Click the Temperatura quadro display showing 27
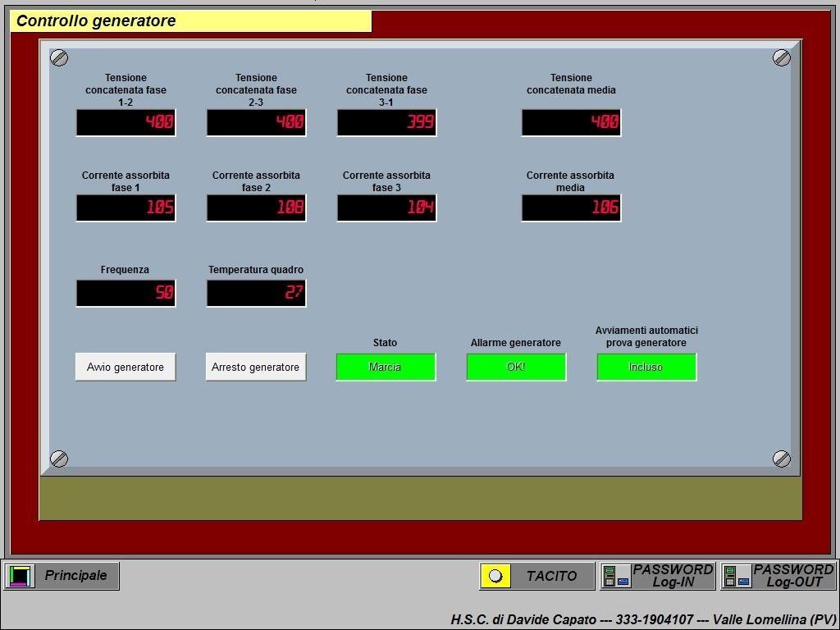 pos(256,293)
